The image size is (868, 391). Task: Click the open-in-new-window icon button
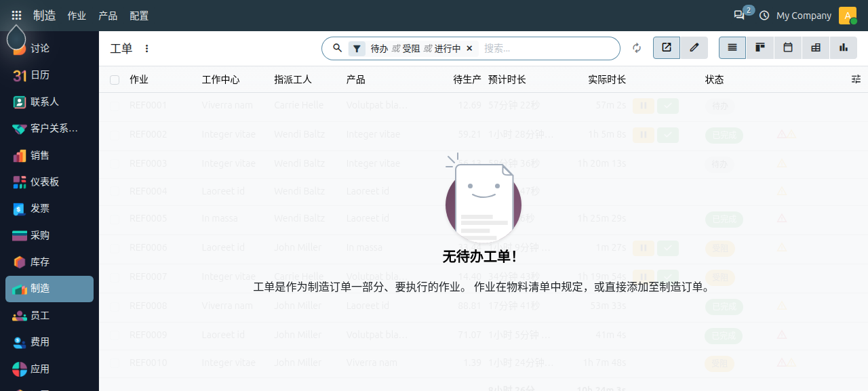tap(667, 47)
